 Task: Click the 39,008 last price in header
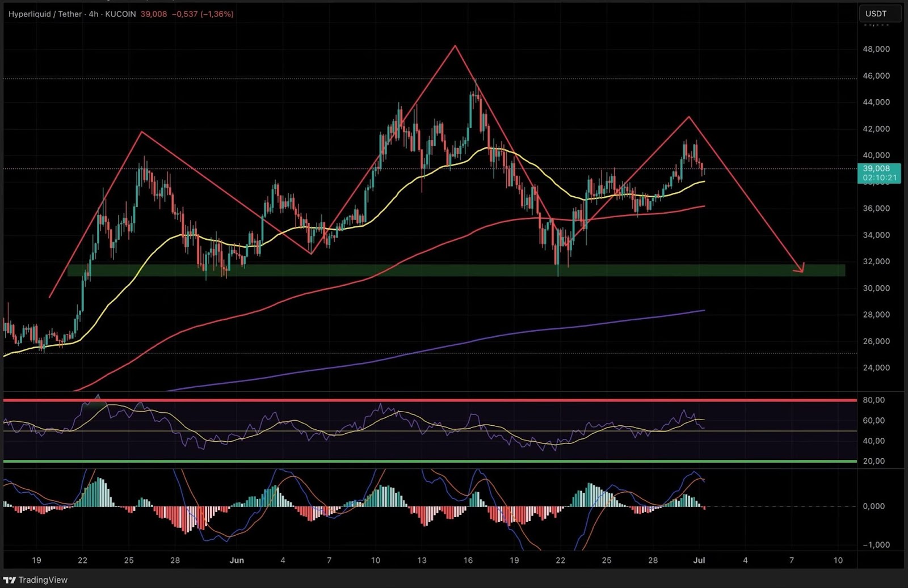click(154, 14)
